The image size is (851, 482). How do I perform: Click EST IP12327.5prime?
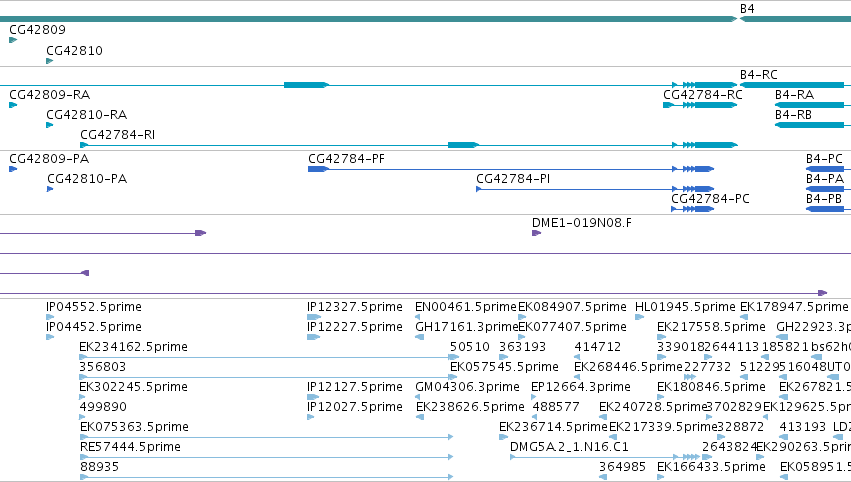[355, 307]
